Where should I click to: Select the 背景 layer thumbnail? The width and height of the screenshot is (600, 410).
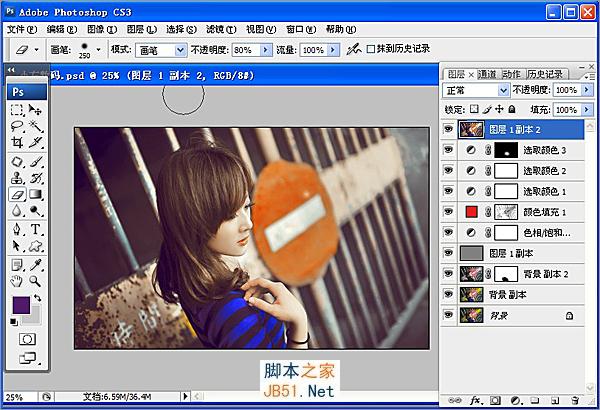click(x=471, y=315)
